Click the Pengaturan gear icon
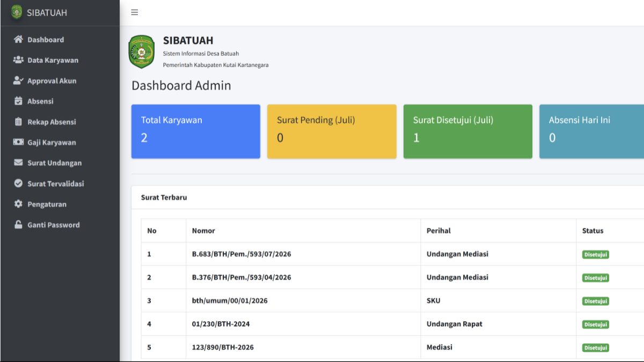This screenshot has width=644, height=362. pos(18,204)
